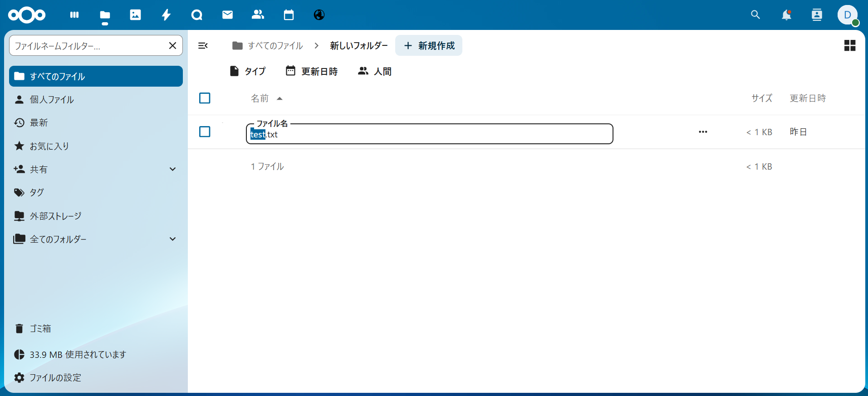Click the ファイル名 rename input field
The height and width of the screenshot is (396, 868).
pyautogui.click(x=429, y=135)
